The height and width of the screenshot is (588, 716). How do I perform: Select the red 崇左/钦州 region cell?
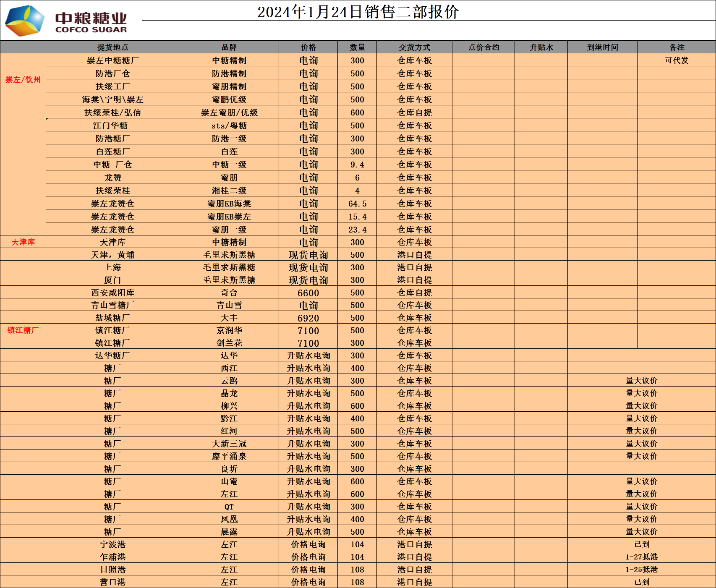[23, 80]
